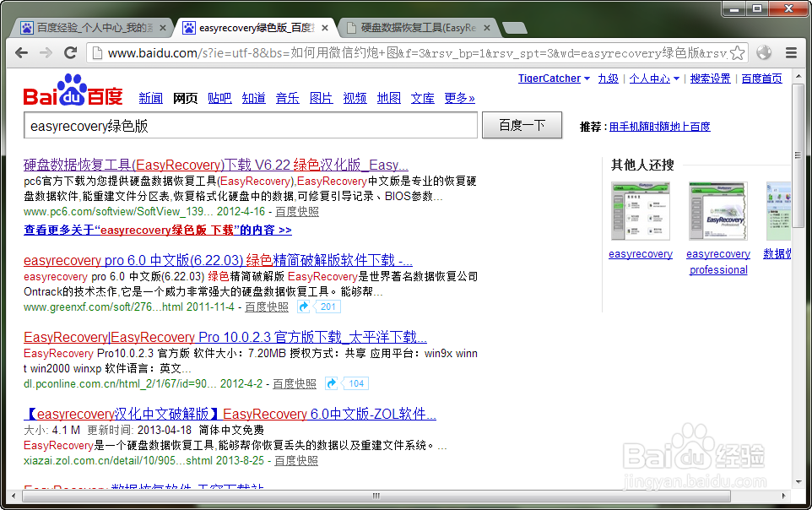The width and height of the screenshot is (812, 510).
Task: Close the 硬盘数据恢复工具 tab
Action: pos(487,28)
